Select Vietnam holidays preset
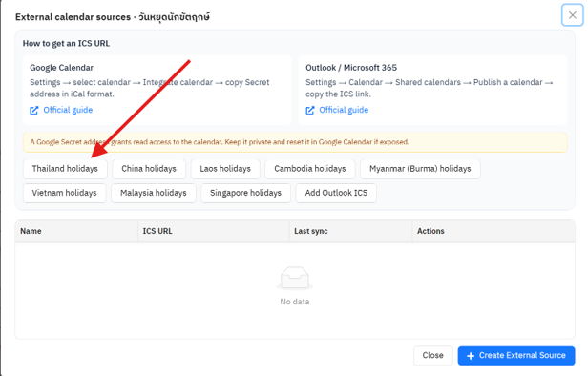 click(64, 193)
